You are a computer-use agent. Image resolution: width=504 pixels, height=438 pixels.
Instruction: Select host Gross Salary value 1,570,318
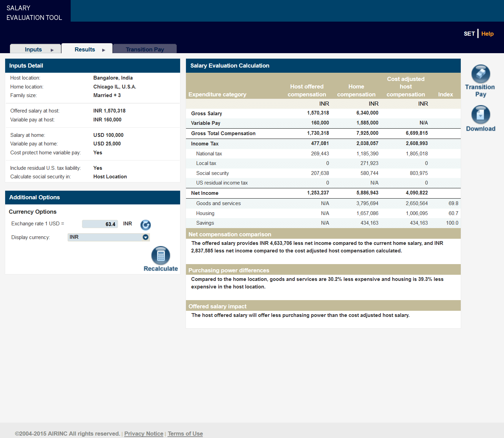point(318,113)
